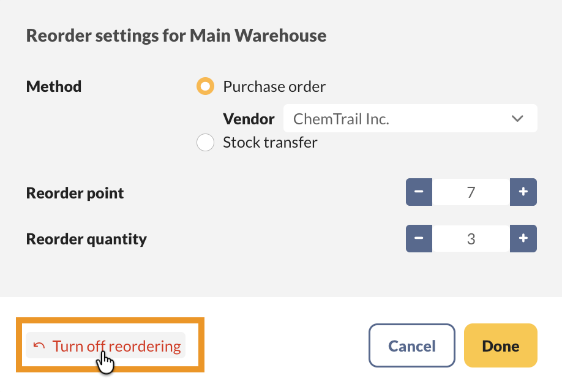Cancel the reorder settings dialog
562x392 pixels.
click(x=412, y=346)
